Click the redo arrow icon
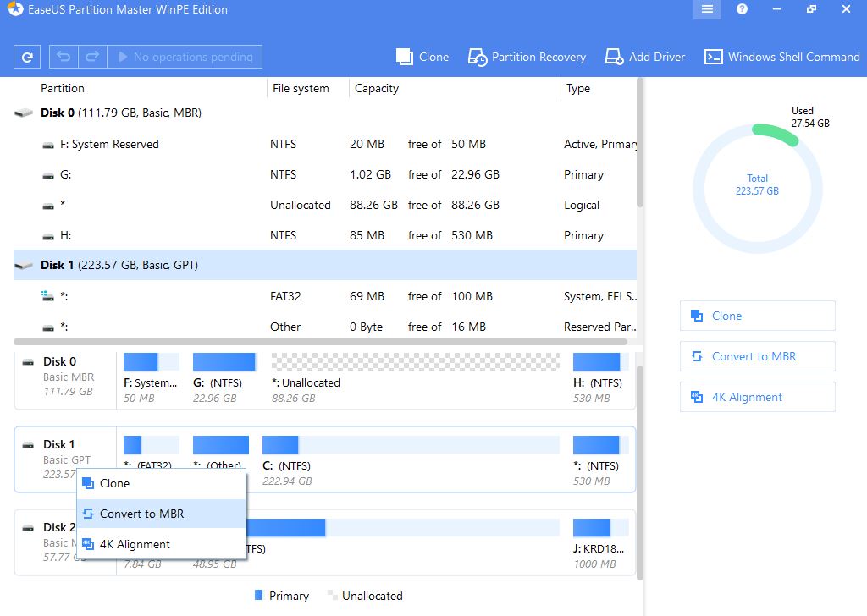Screen dimensions: 867x616 [93, 57]
